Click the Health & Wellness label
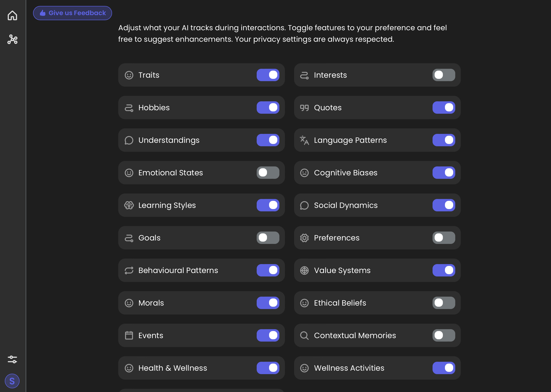Image resolution: width=551 pixels, height=392 pixels. (173, 368)
